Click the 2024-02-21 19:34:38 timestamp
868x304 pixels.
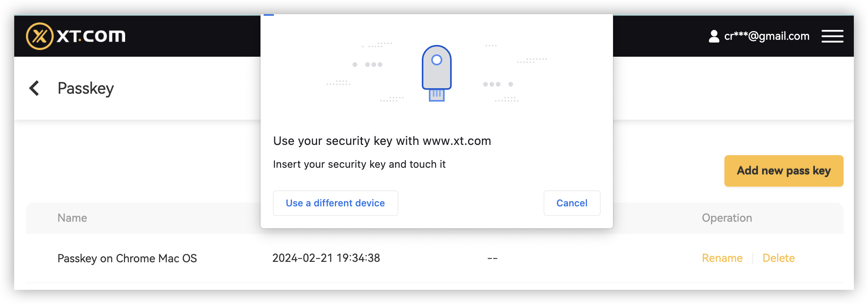tap(326, 258)
